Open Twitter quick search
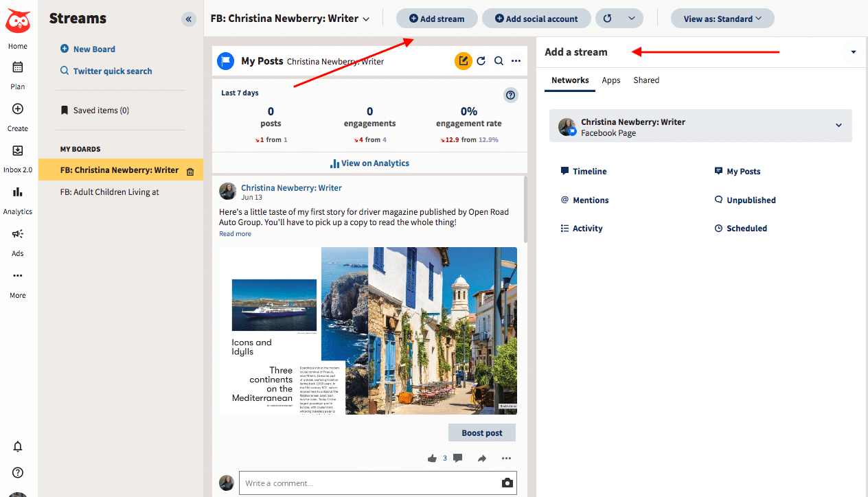Screen dimensions: 868x497 pyautogui.click(x=106, y=71)
